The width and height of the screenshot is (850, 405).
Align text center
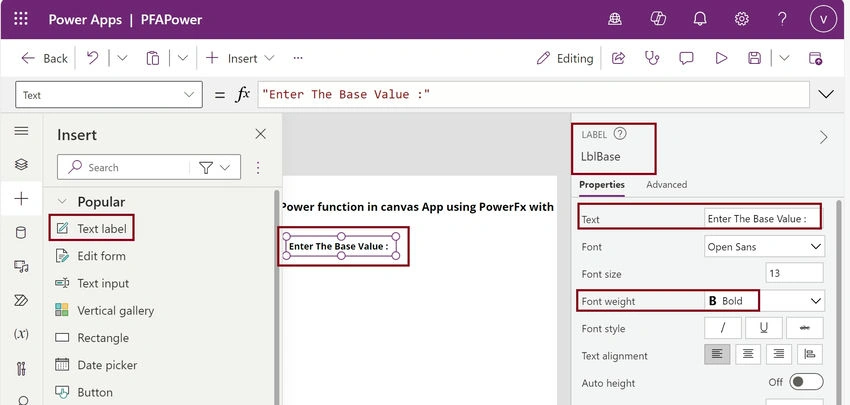[x=748, y=354]
